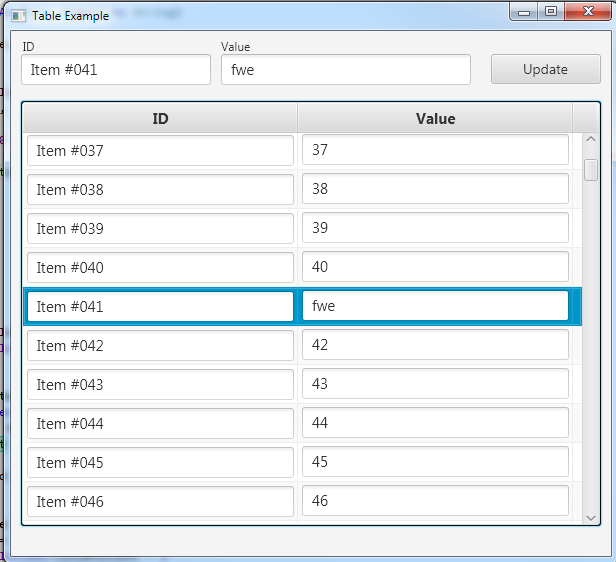Click the Update button
This screenshot has width=616, height=562.
[x=545, y=69]
